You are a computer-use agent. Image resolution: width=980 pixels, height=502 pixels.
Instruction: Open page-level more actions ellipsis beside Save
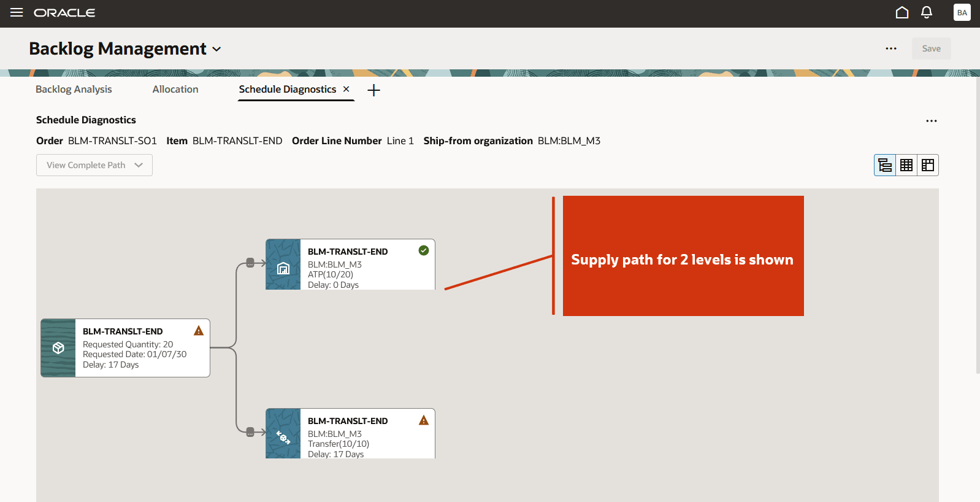click(x=891, y=48)
